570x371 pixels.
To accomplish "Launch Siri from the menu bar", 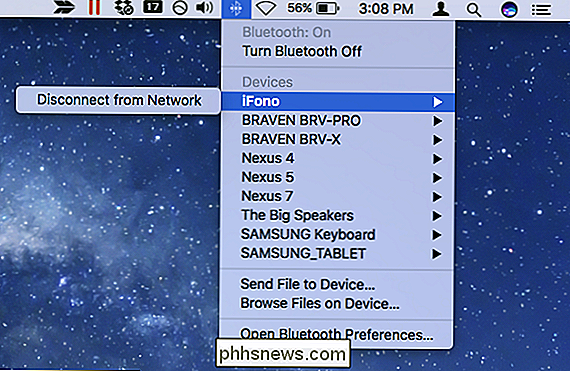I will pyautogui.click(x=509, y=10).
